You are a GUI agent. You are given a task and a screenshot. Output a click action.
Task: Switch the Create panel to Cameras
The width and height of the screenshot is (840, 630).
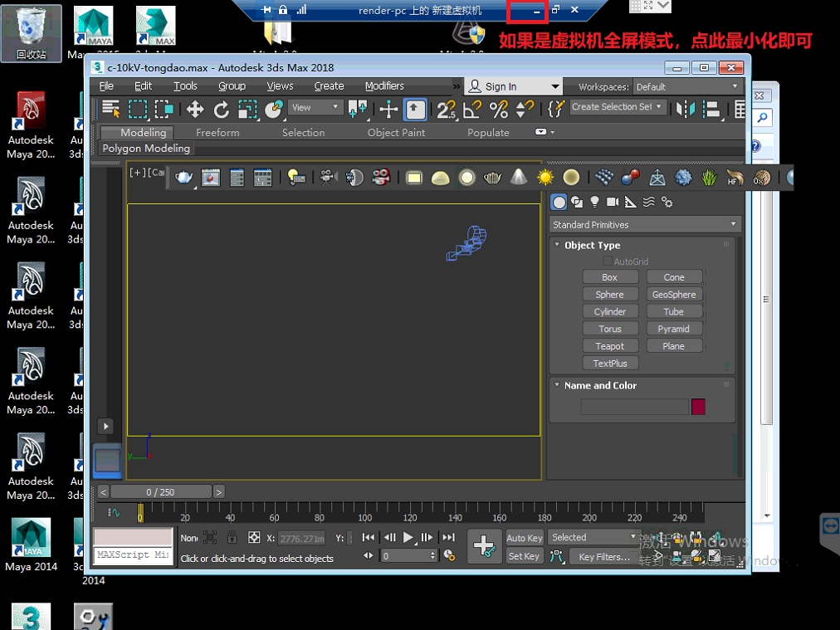[x=613, y=202]
